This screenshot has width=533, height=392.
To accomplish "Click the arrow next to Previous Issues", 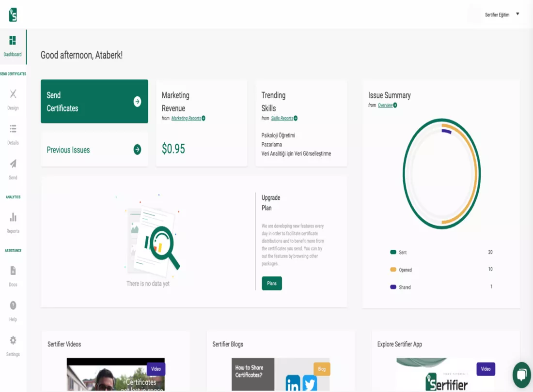I will [137, 150].
